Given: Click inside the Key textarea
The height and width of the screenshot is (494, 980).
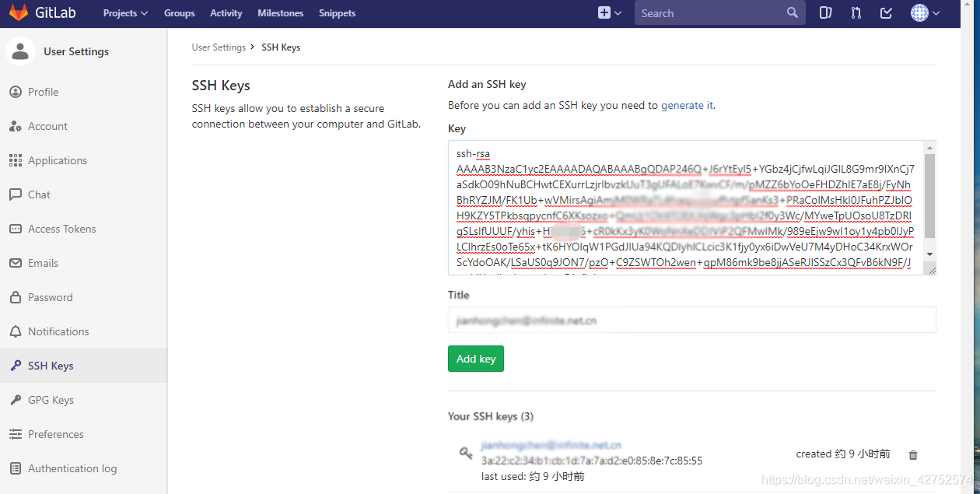Looking at the screenshot, I should coord(686,208).
